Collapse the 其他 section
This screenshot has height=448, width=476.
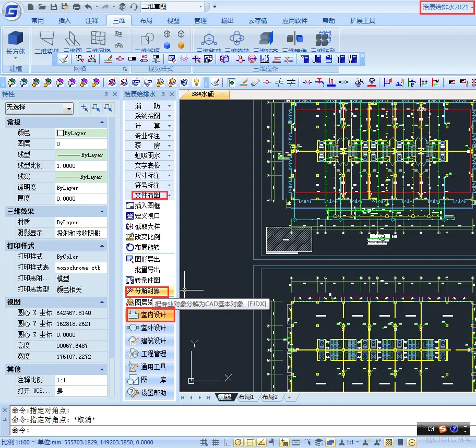pyautogui.click(x=102, y=369)
